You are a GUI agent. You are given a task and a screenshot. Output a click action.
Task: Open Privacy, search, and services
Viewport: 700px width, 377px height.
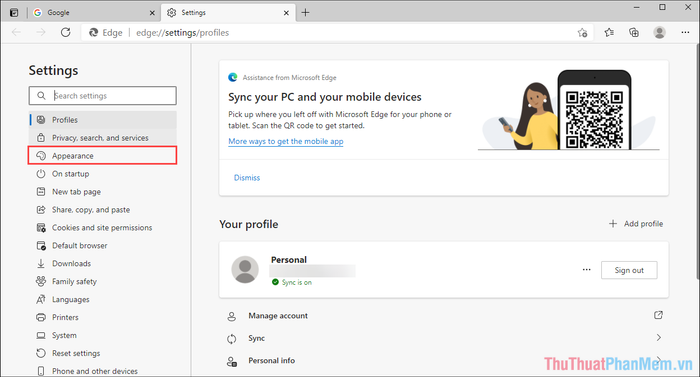103,138
